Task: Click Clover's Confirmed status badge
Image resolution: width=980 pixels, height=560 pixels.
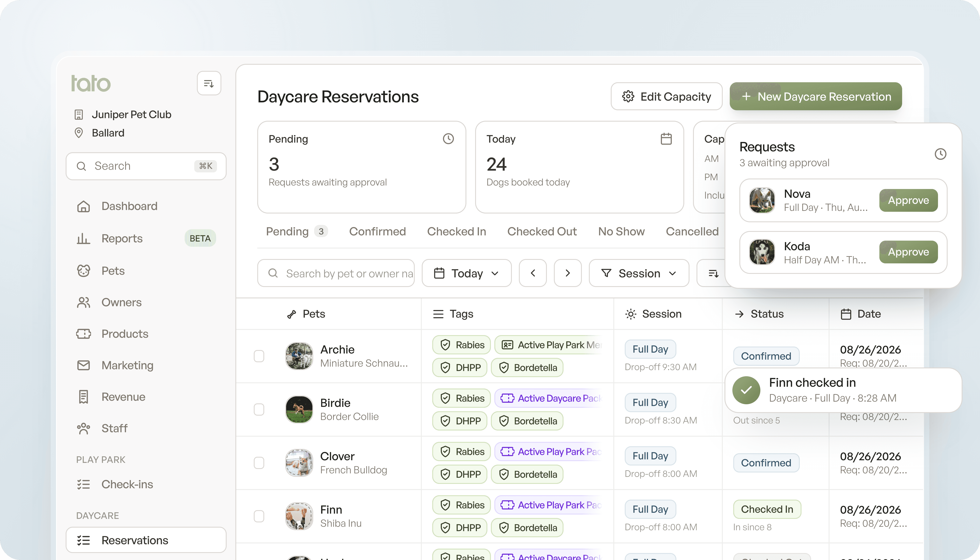Action: 766,463
